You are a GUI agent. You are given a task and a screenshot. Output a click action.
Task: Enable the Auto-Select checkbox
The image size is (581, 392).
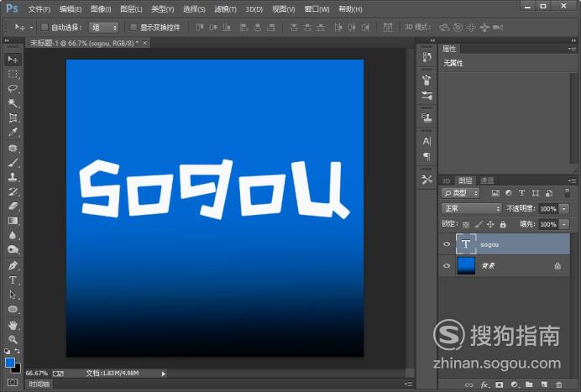(44, 27)
